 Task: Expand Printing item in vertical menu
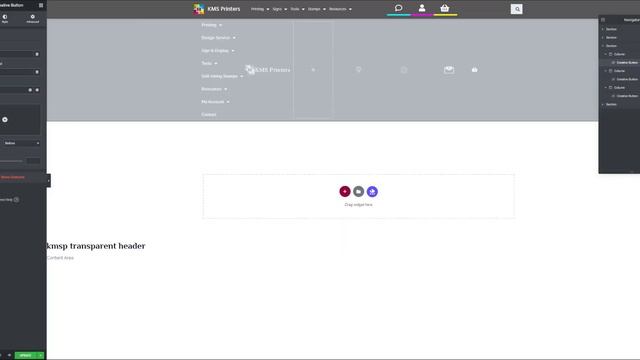211,25
